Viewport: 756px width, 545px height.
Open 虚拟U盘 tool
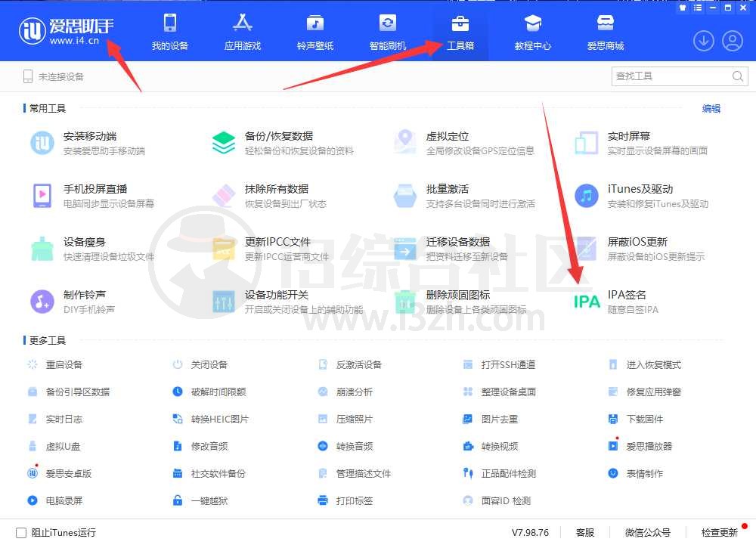(x=54, y=446)
